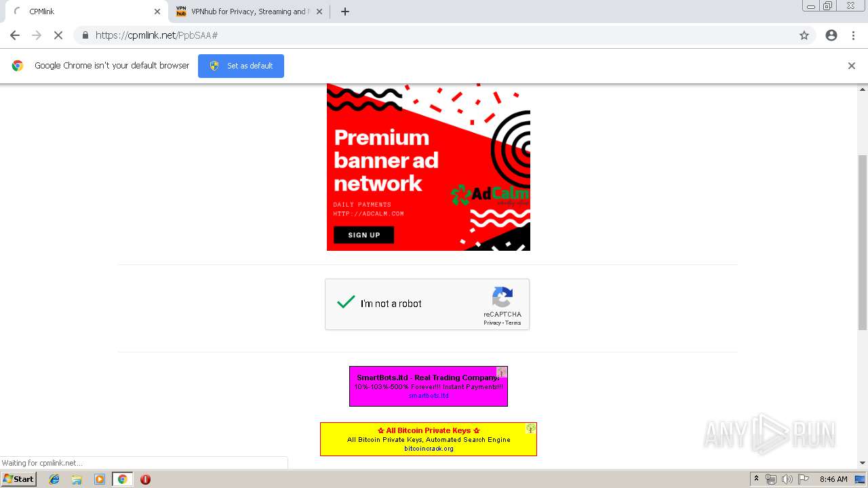Click the page scrollbar down arrow
The height and width of the screenshot is (488, 868).
coord(863,464)
